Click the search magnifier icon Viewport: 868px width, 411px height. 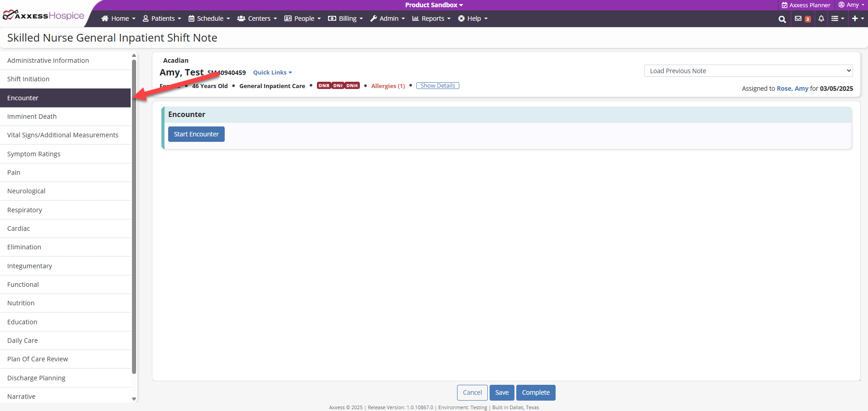pos(782,19)
